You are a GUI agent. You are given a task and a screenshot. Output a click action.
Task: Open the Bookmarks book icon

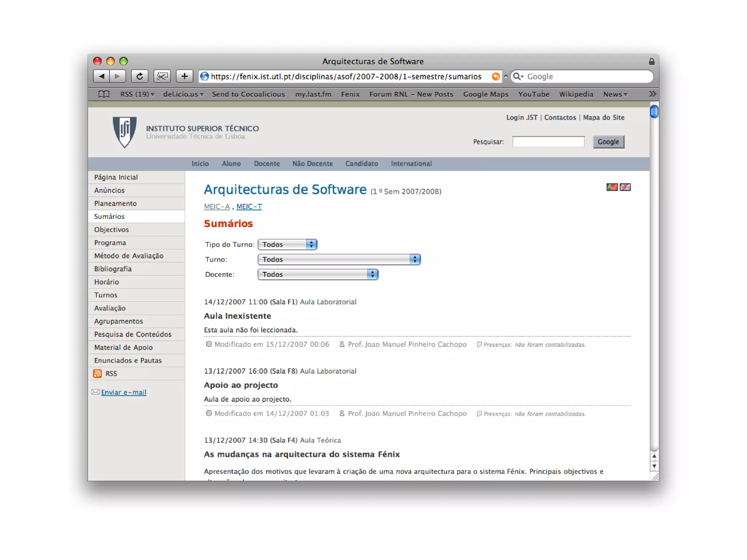pyautogui.click(x=104, y=94)
